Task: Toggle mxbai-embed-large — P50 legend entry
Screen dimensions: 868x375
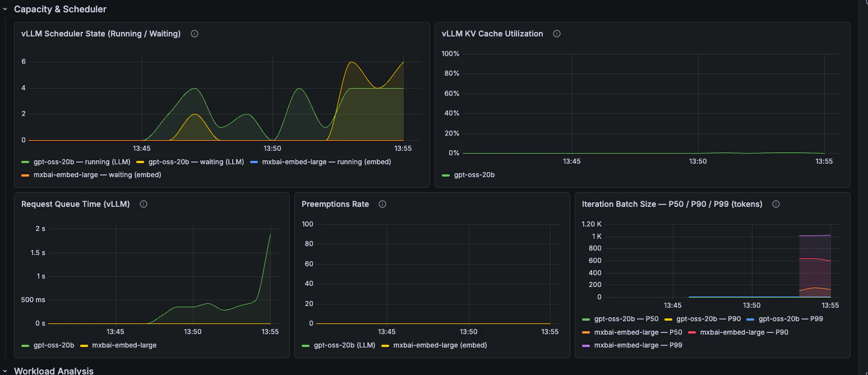Action: pyautogui.click(x=638, y=332)
